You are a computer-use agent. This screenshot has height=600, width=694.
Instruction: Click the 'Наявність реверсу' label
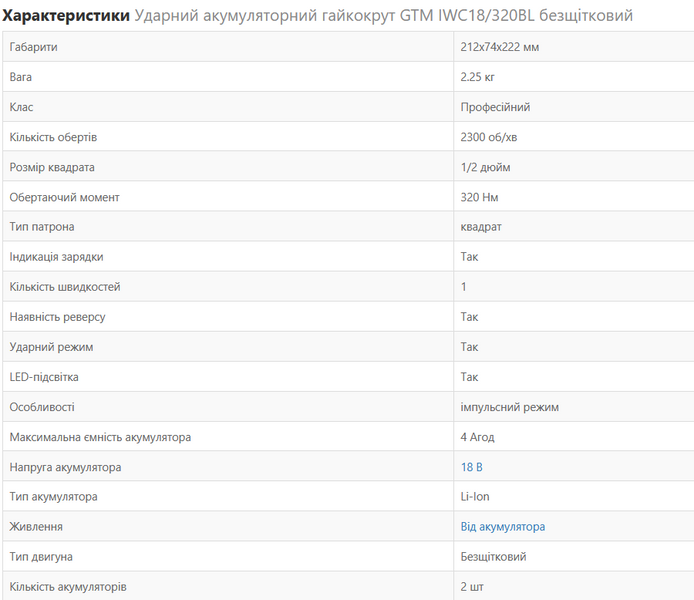pyautogui.click(x=58, y=317)
